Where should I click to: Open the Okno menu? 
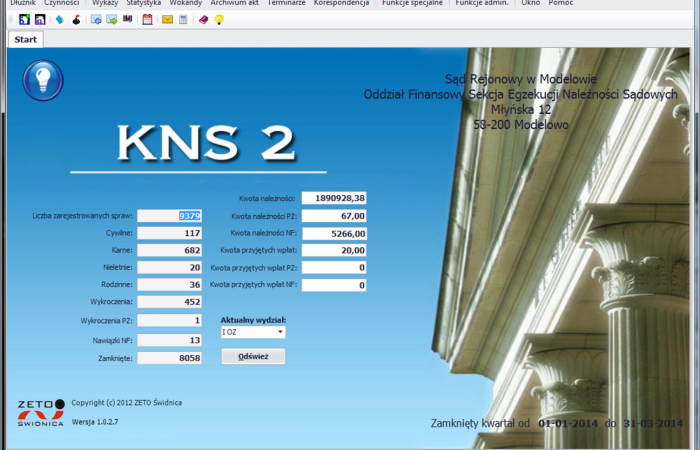[x=531, y=3]
